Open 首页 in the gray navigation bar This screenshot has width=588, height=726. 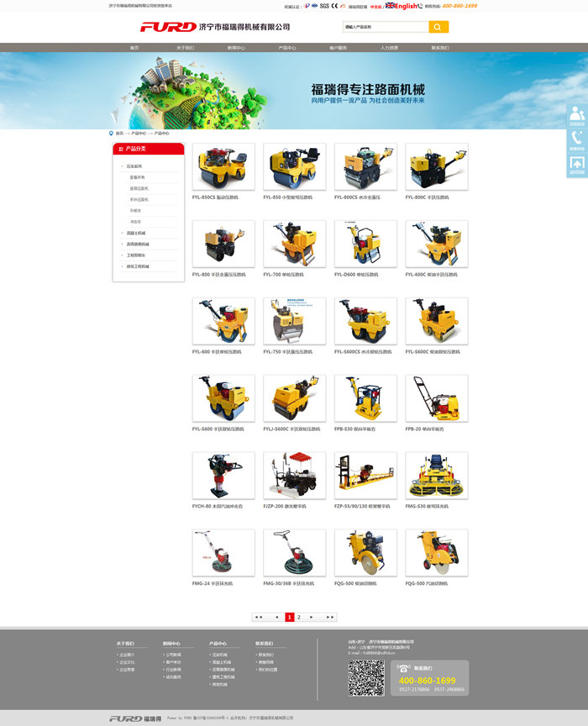coord(134,48)
